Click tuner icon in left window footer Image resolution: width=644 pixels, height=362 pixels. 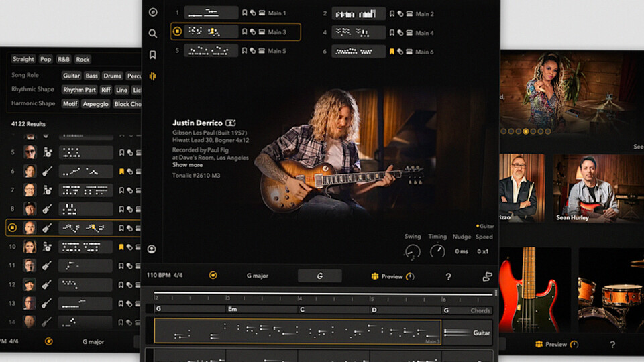(x=48, y=341)
